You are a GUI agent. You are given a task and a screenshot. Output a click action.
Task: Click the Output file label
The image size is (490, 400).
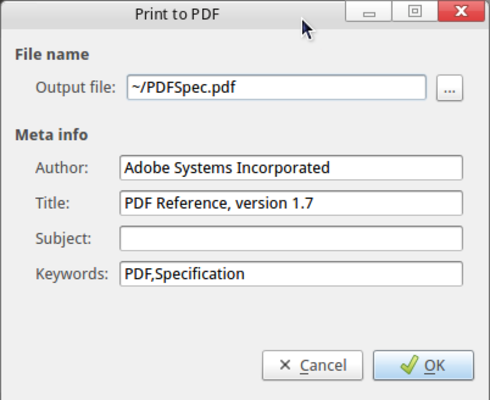point(76,87)
